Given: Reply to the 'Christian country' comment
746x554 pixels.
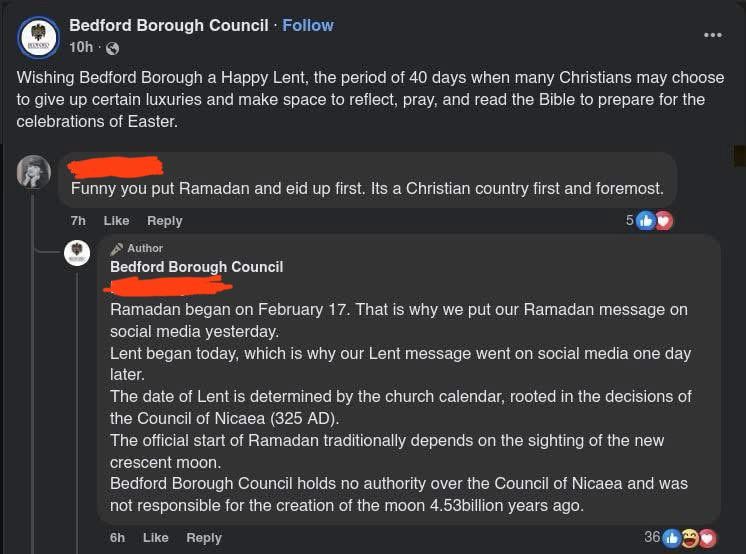Looking at the screenshot, I should tap(164, 220).
